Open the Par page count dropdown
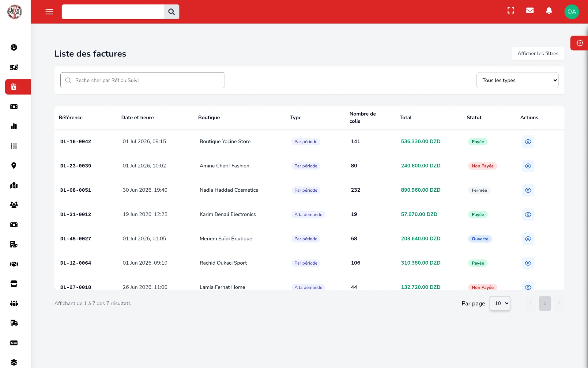The width and height of the screenshot is (588, 368). [x=500, y=303]
